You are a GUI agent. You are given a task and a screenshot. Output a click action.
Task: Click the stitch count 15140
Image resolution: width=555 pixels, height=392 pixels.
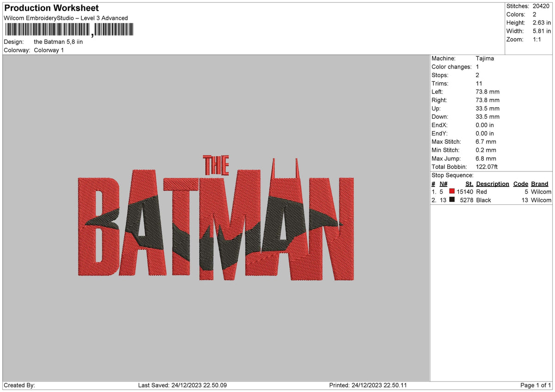click(465, 192)
